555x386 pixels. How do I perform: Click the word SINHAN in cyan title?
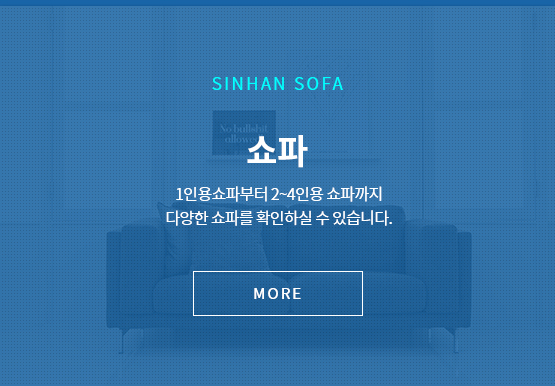pyautogui.click(x=249, y=84)
